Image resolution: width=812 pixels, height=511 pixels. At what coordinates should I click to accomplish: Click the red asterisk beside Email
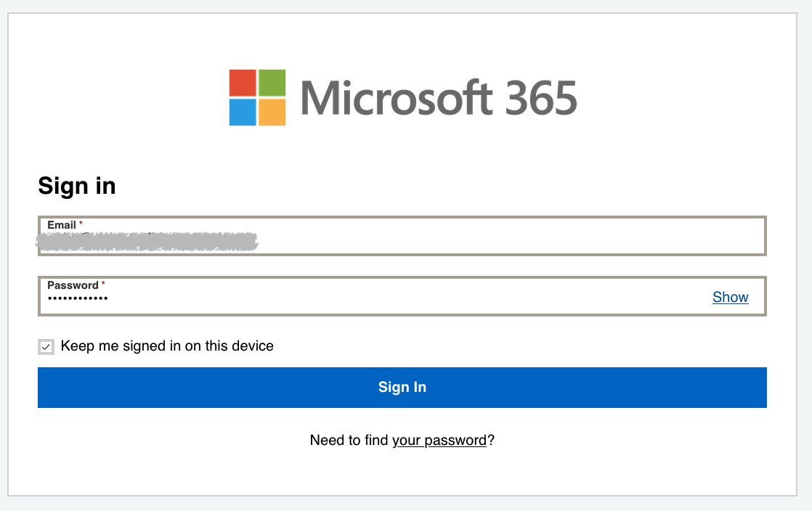point(81,224)
